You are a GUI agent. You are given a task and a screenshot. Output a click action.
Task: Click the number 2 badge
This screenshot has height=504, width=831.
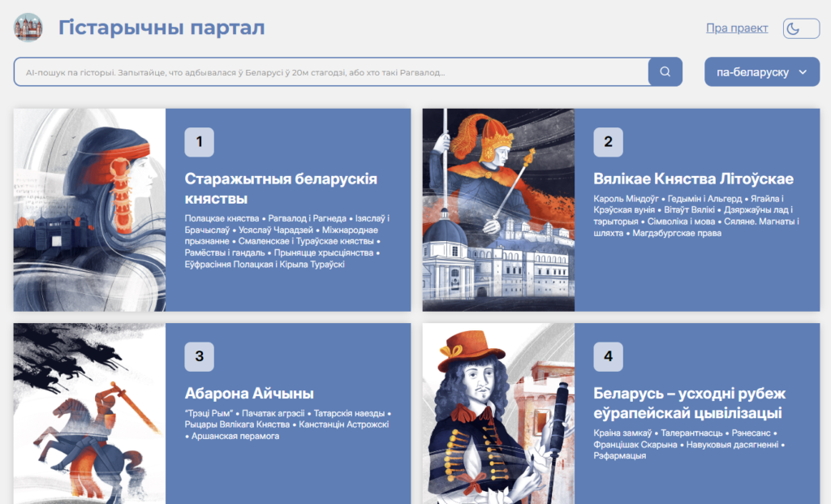[x=608, y=142]
